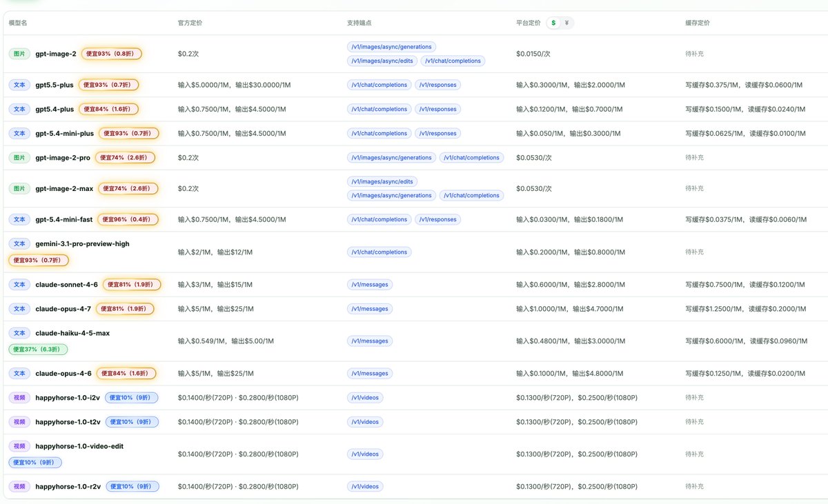Click the 图片 type tag of gpt-image-2-max
The image size is (828, 504).
[x=19, y=188]
